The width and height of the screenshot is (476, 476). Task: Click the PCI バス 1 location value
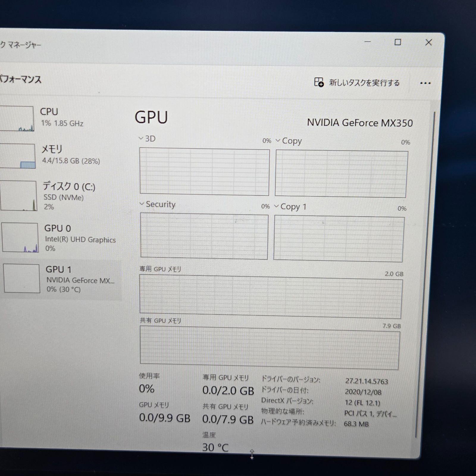[370, 414]
